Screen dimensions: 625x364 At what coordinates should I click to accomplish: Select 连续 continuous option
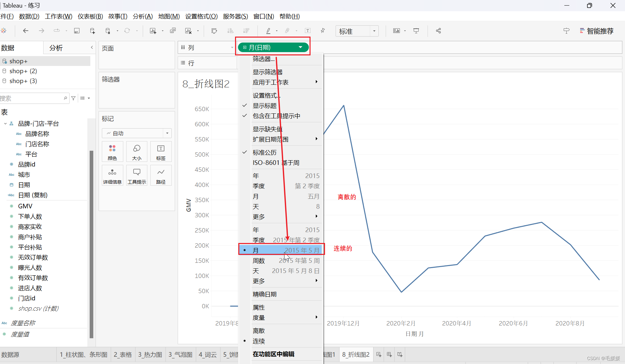pos(281,341)
